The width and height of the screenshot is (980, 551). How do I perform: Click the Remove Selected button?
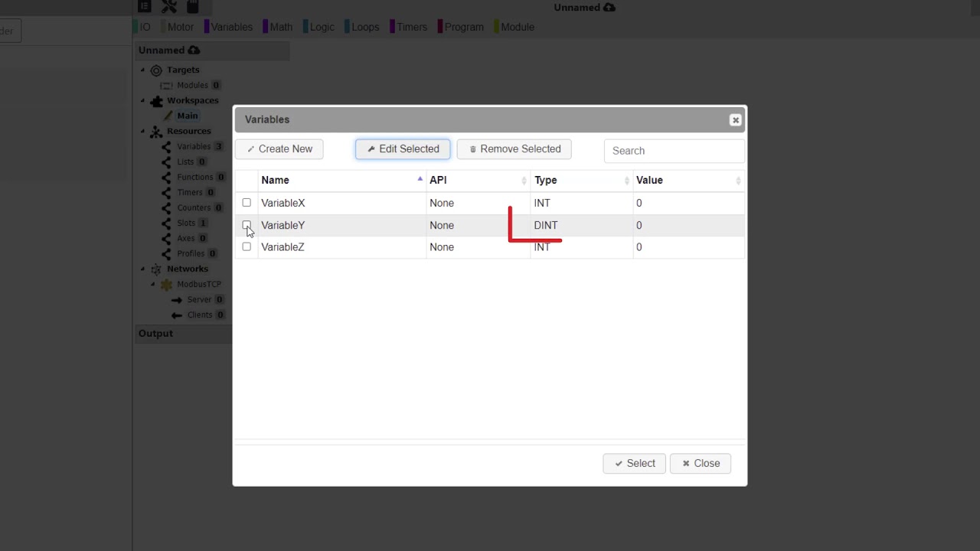[514, 149]
